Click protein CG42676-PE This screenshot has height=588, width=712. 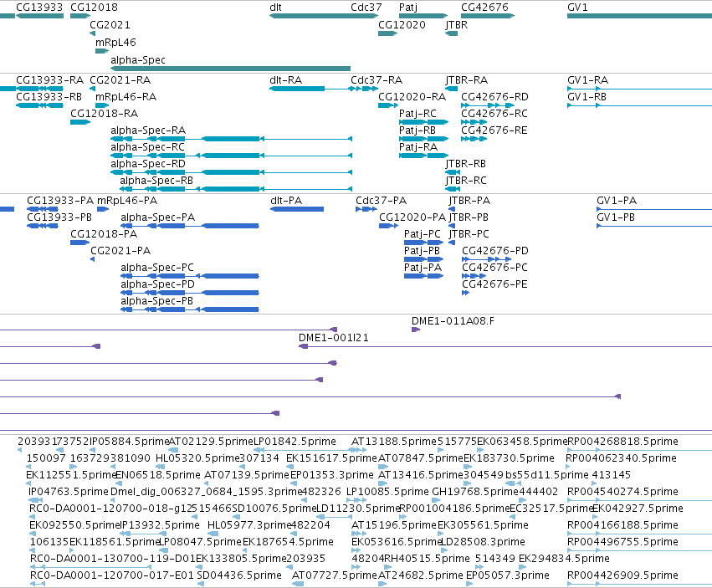(x=465, y=293)
